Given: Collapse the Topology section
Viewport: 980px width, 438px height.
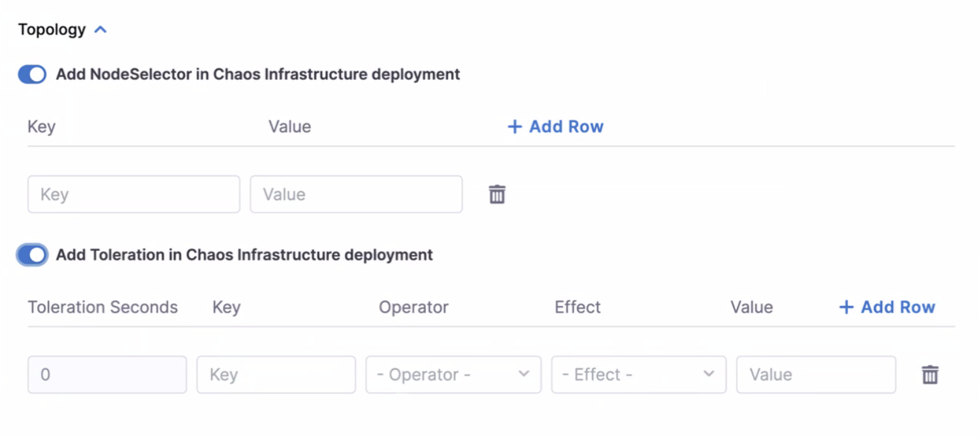Looking at the screenshot, I should point(101,29).
